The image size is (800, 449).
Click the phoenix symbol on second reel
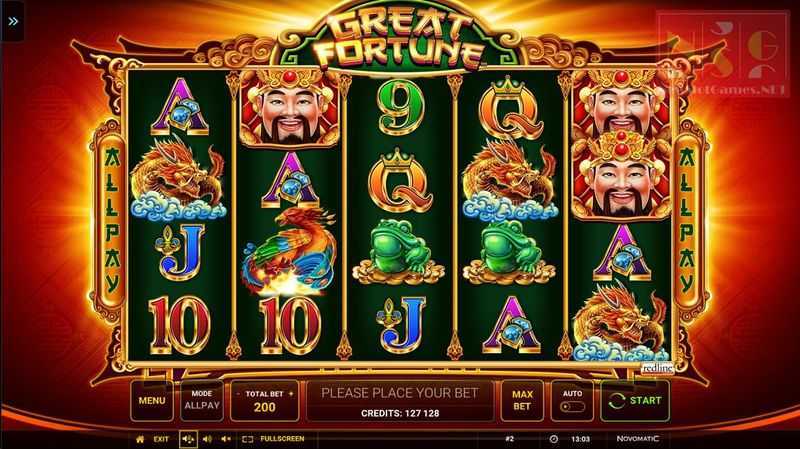click(289, 251)
